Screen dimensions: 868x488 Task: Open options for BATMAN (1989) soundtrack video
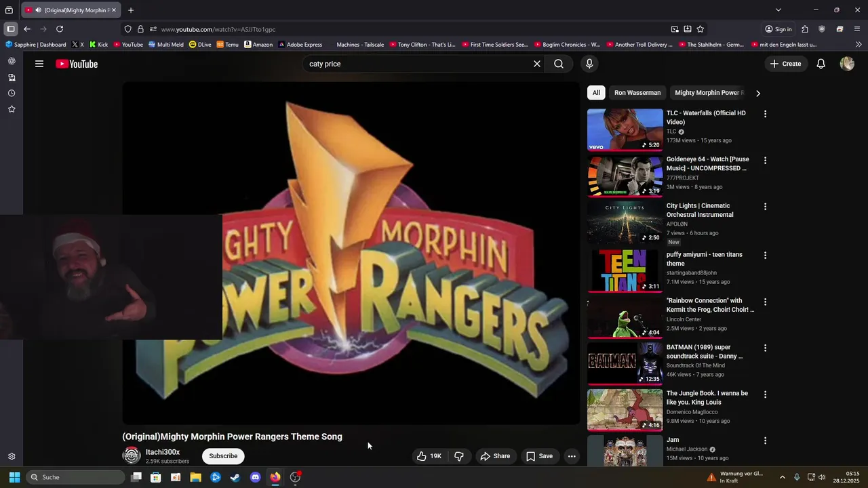(765, 348)
